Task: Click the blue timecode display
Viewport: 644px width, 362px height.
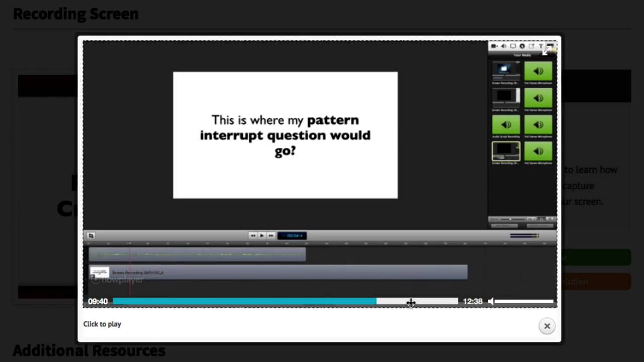Action: click(x=292, y=235)
